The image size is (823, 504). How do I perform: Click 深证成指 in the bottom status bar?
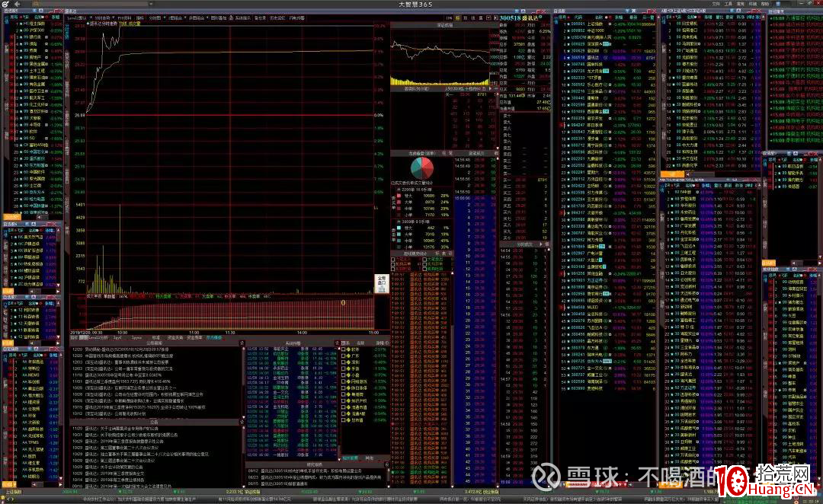(x=252, y=492)
